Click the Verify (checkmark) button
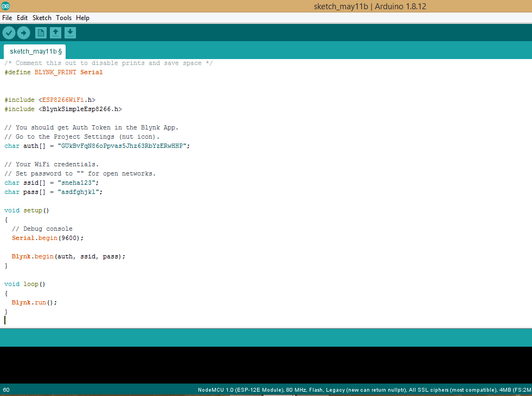This screenshot has height=396, width=532. (9, 33)
